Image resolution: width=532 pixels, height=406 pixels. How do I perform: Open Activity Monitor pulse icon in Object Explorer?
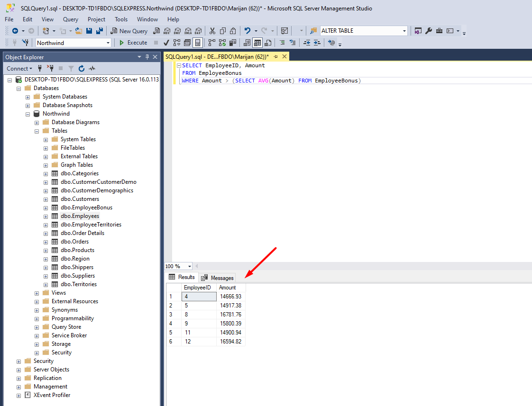[x=92, y=69]
